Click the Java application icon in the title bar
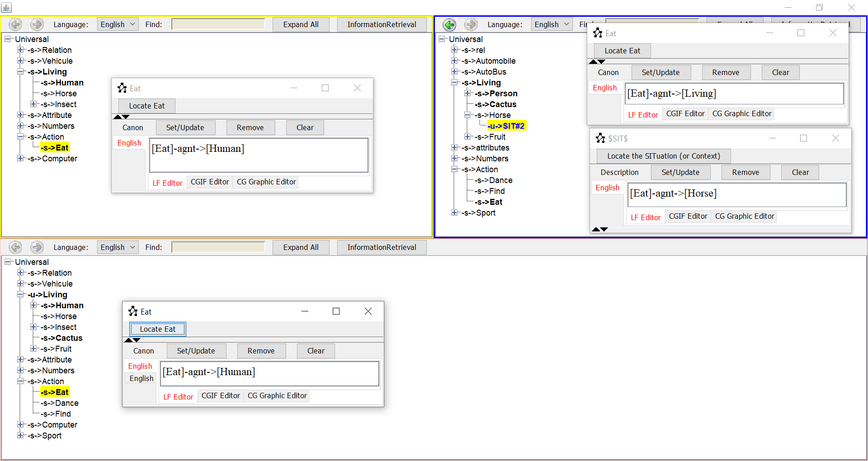The width and height of the screenshot is (868, 461). pyautogui.click(x=7, y=7)
